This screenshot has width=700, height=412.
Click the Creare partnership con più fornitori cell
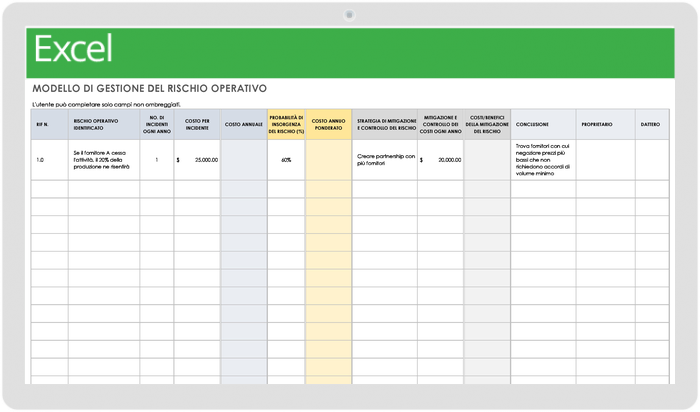tap(385, 160)
